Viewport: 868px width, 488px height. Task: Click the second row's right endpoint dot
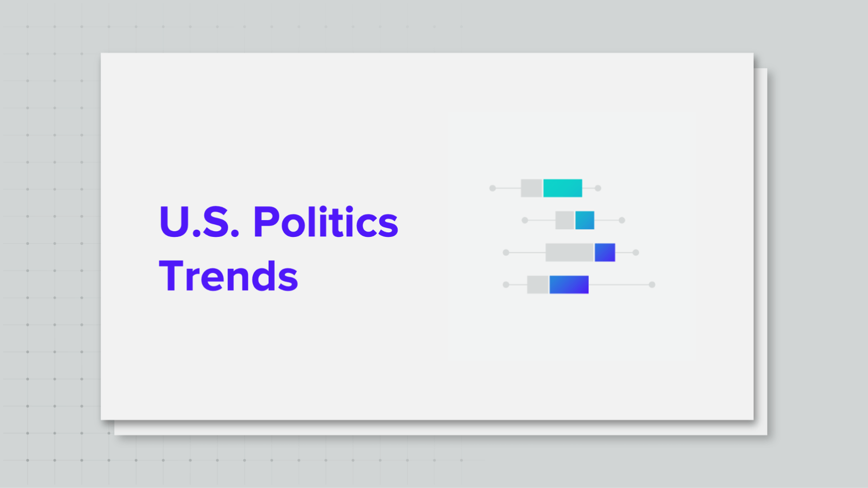pos(622,221)
